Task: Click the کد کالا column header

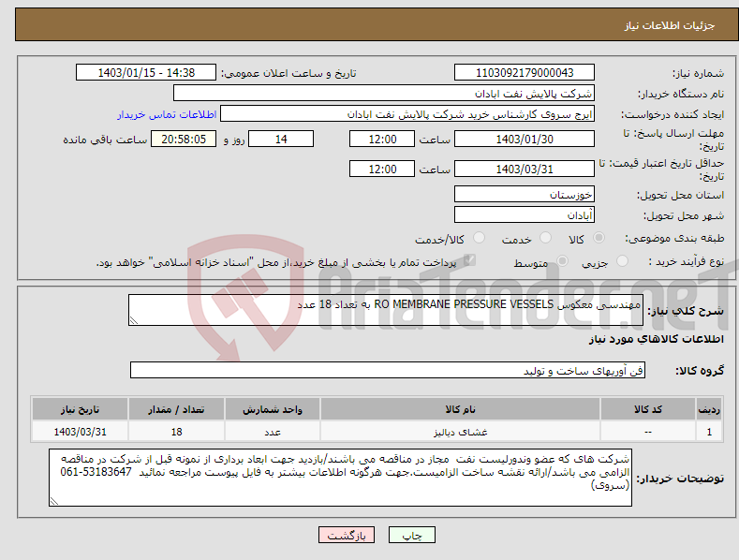Action: click(x=648, y=409)
